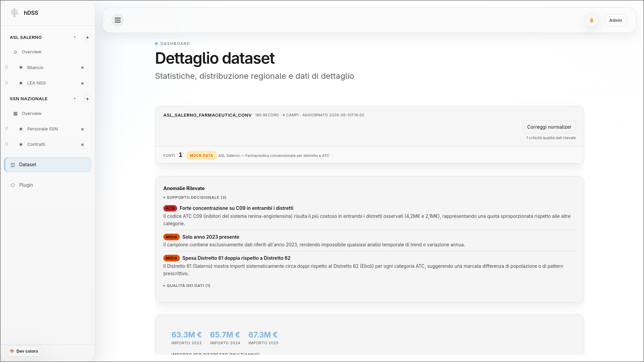This screenshot has height=362, width=644.
Task: Click the 63.3M € Importo 2023 value
Action: (x=186, y=335)
